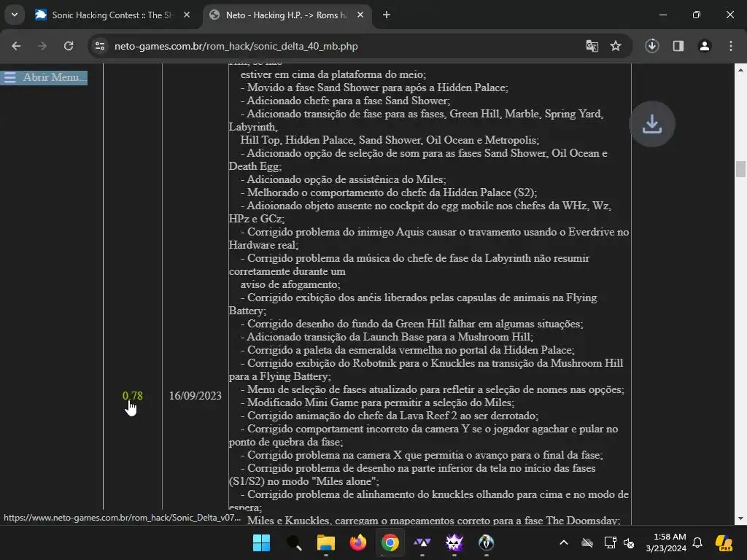Image resolution: width=747 pixels, height=560 pixels.
Task: Click the scrollbar up arrow
Action: (x=740, y=69)
